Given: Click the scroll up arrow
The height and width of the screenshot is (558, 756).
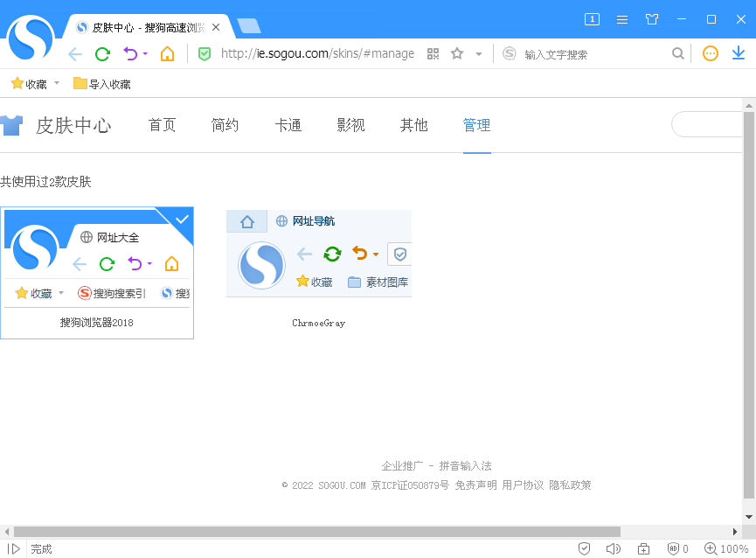Looking at the screenshot, I should [x=749, y=105].
